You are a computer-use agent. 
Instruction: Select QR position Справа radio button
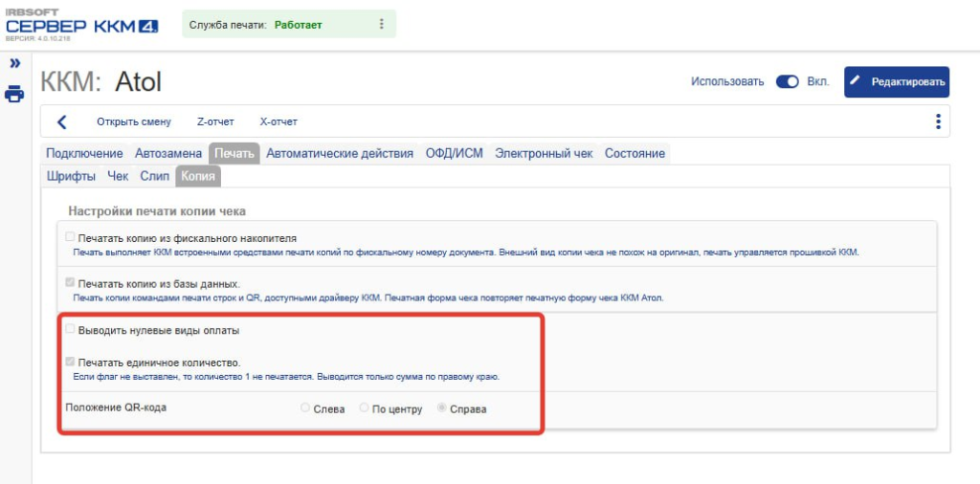pyautogui.click(x=442, y=408)
